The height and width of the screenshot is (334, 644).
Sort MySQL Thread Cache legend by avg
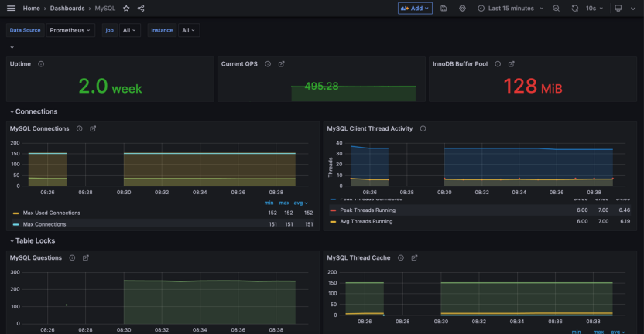click(x=618, y=332)
